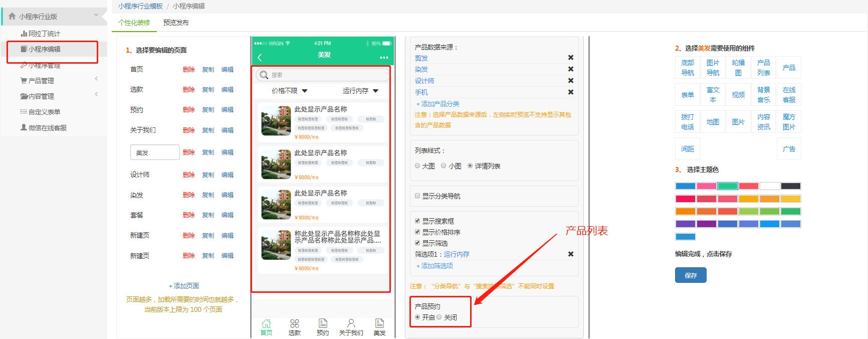Screen dimensions: 868x339
Task: Open the 运行内存 filter dropdown in preview
Action: pyautogui.click(x=360, y=91)
